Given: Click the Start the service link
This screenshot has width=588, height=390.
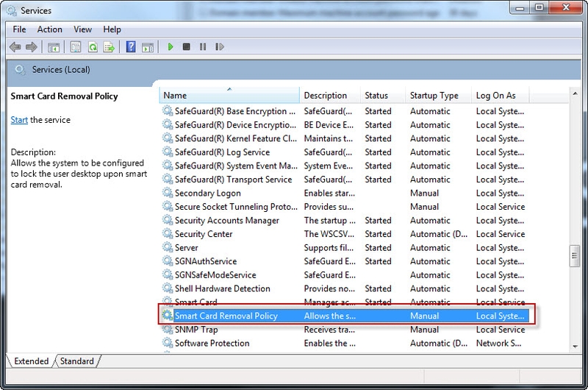Looking at the screenshot, I should click(x=19, y=120).
